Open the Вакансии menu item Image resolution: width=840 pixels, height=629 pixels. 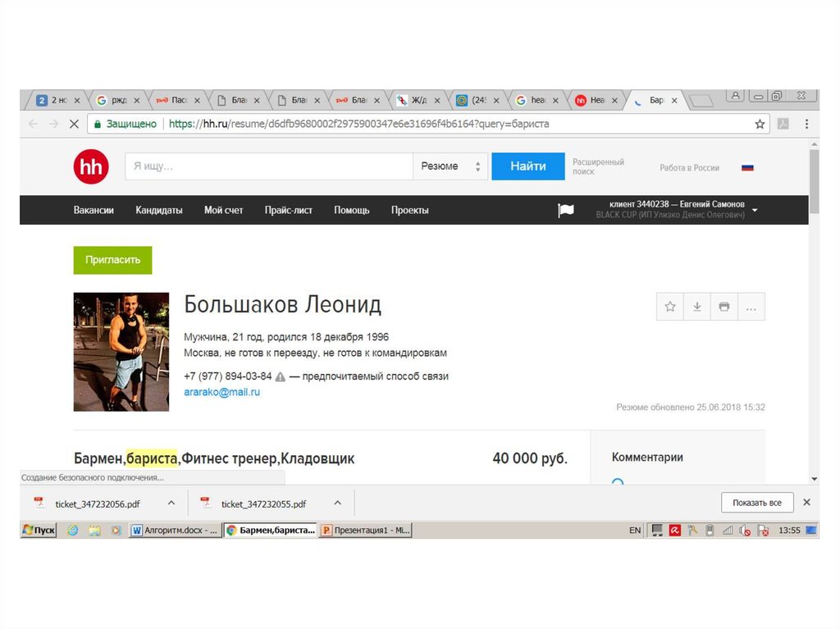[x=94, y=210]
